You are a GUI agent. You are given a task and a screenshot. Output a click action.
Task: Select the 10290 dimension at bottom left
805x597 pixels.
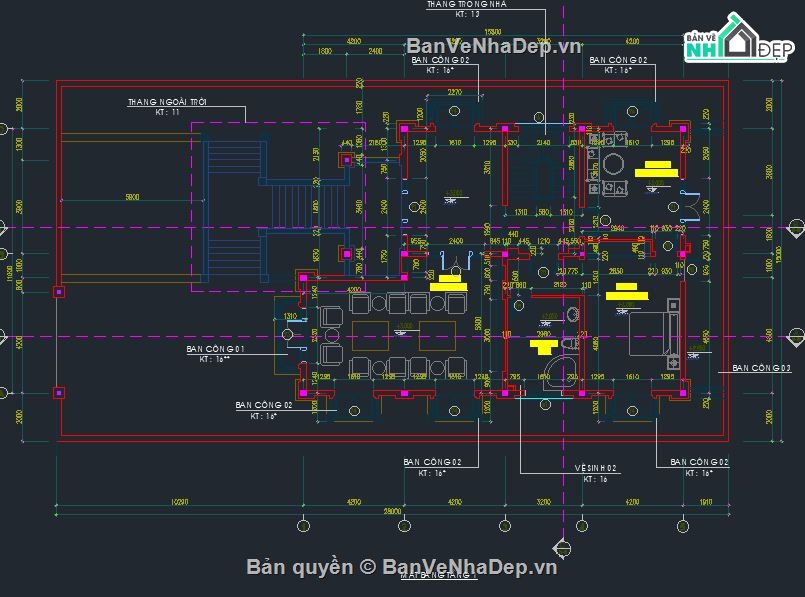tap(182, 501)
